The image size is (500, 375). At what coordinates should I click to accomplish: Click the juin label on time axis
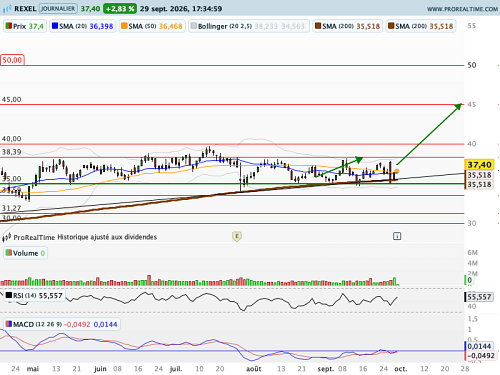click(x=100, y=369)
